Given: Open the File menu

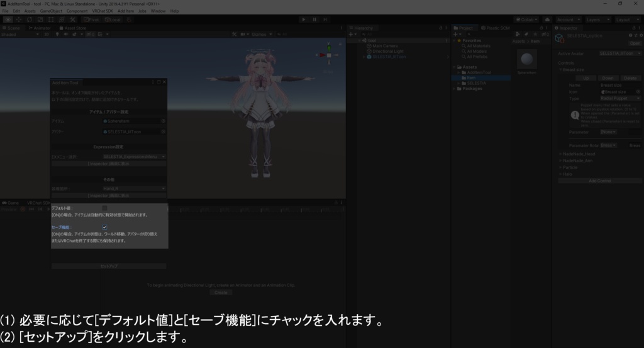Looking at the screenshot, I should point(5,11).
